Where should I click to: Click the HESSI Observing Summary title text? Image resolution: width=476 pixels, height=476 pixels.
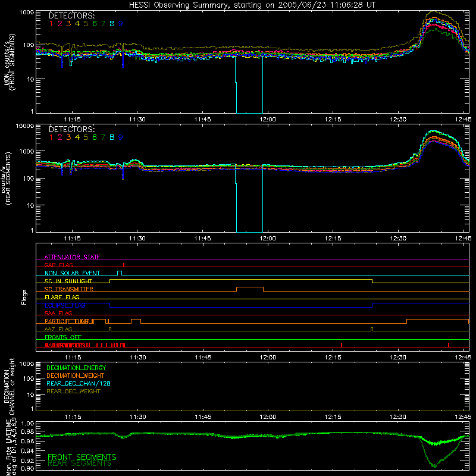pos(252,5)
